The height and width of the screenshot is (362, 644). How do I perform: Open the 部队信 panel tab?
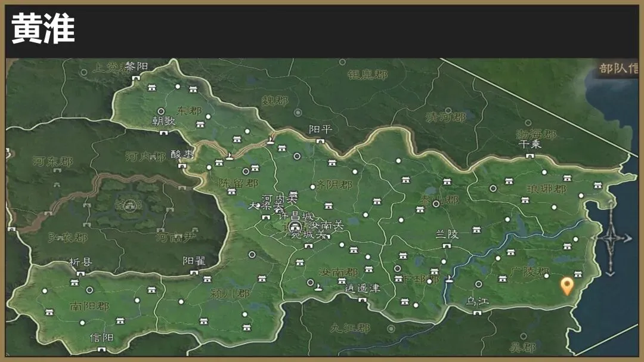tap(618, 68)
